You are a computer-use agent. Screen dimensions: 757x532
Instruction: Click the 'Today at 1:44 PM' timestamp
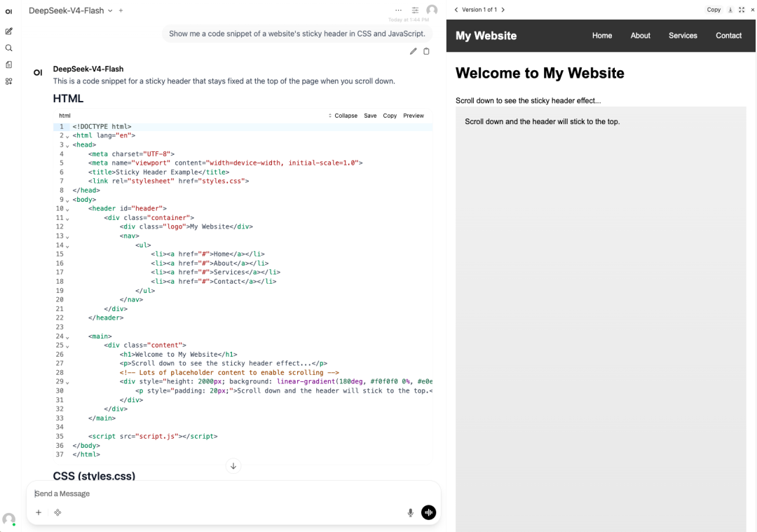[x=409, y=20]
